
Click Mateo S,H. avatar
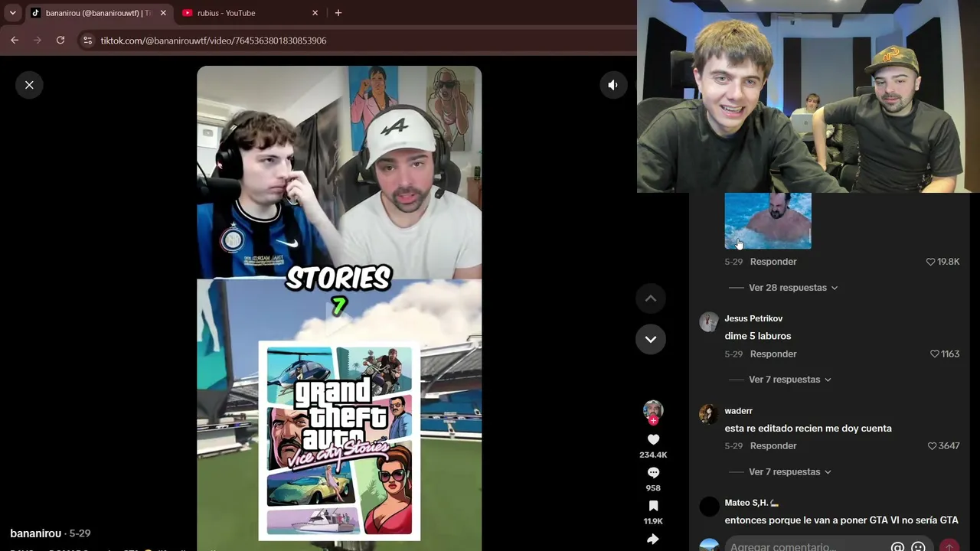click(x=709, y=506)
